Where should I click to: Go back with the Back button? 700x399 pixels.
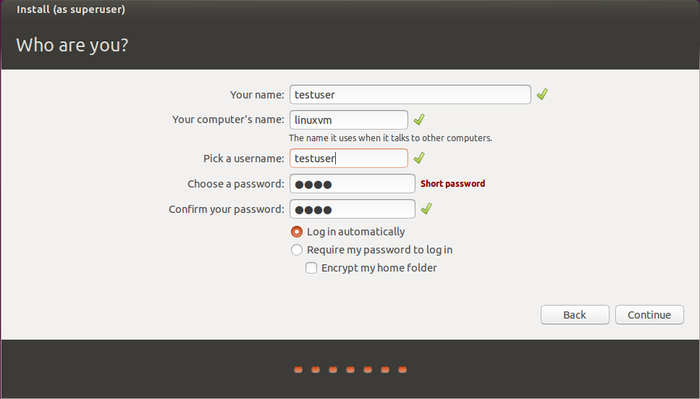click(x=575, y=315)
